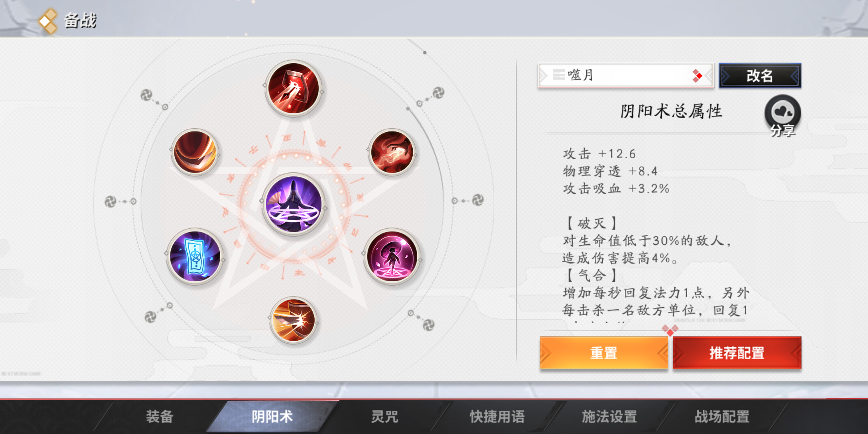Go to the 快捷用语 tab
This screenshot has height=434, width=868.
[497, 416]
